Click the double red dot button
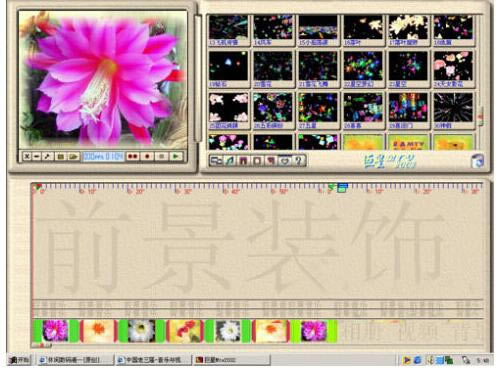The image size is (496, 371). tap(133, 156)
